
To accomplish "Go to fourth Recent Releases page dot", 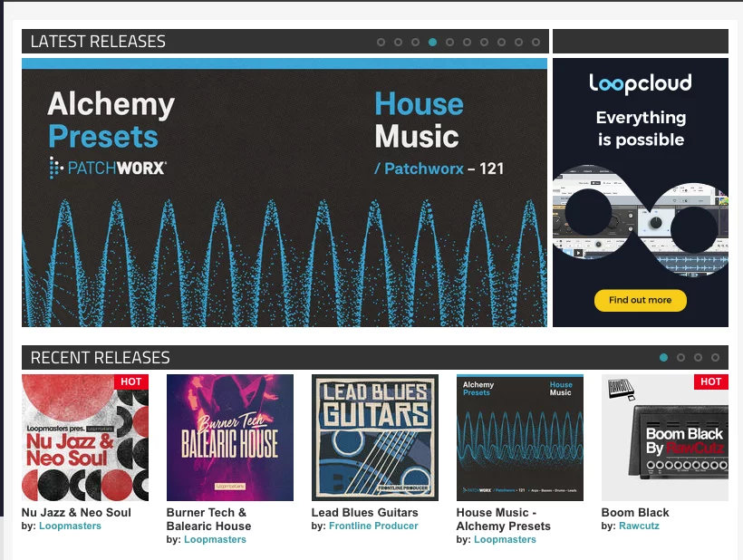I will (x=715, y=358).
